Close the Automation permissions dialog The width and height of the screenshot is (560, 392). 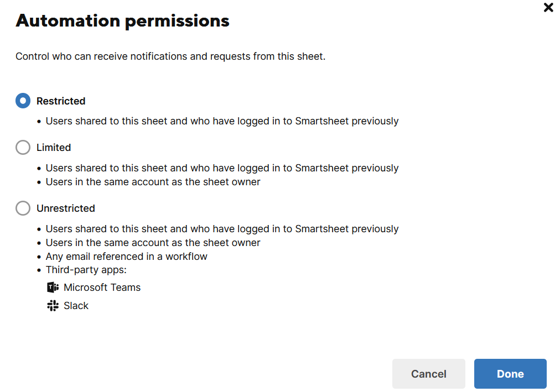coord(548,7)
